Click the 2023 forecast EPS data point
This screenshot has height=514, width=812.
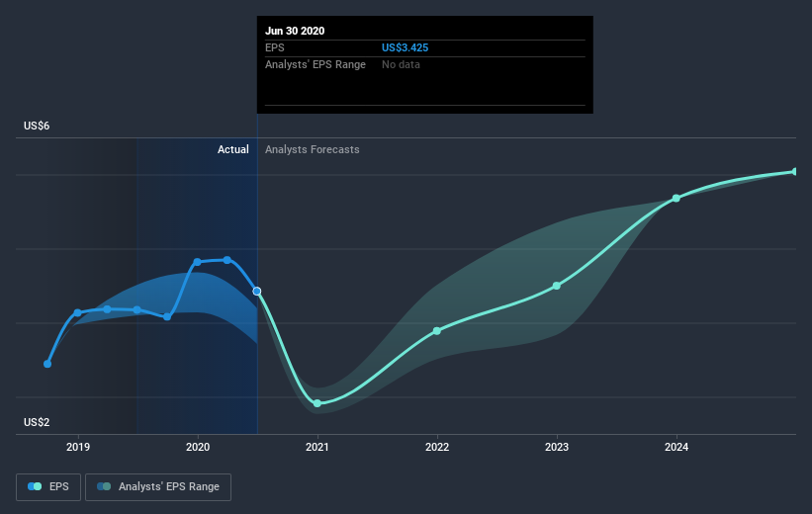pyautogui.click(x=556, y=286)
